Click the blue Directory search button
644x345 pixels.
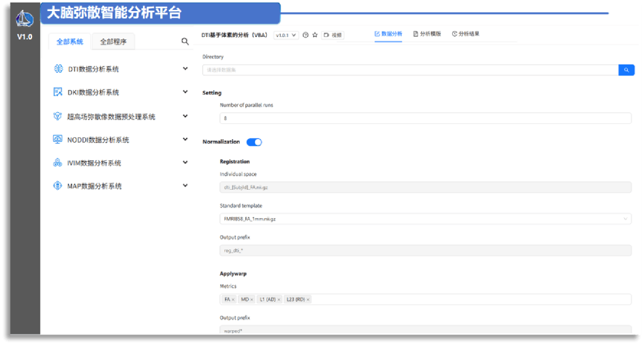(x=626, y=70)
